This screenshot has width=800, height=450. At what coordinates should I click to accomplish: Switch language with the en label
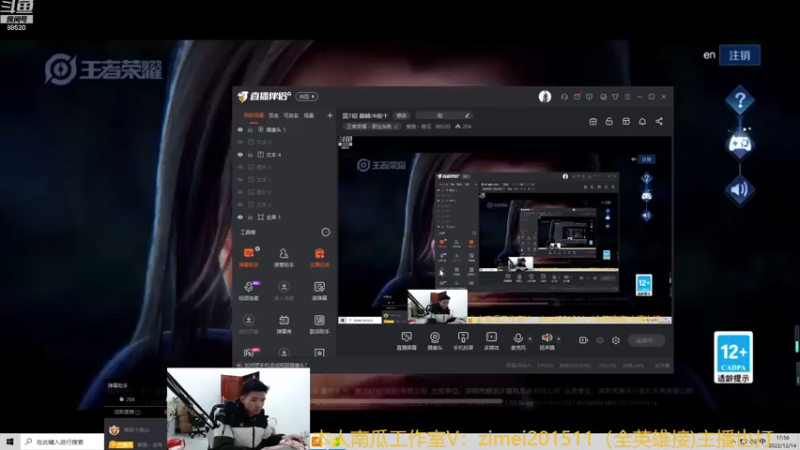[x=709, y=55]
